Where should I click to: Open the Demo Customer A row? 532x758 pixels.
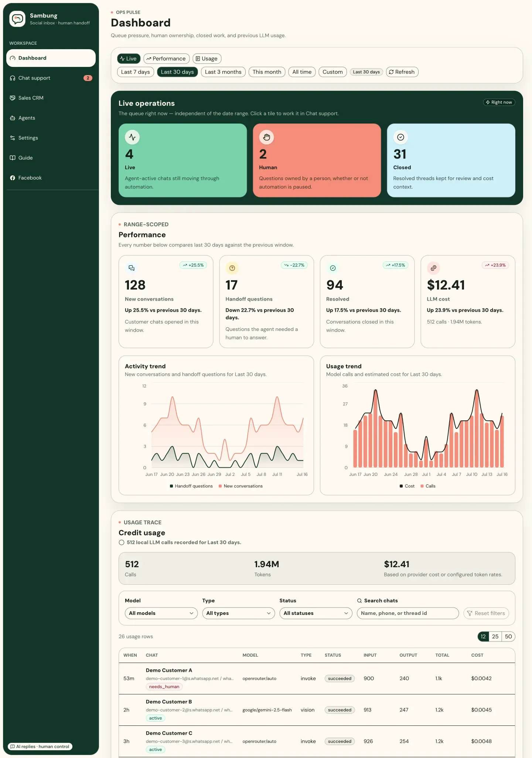pos(317,679)
